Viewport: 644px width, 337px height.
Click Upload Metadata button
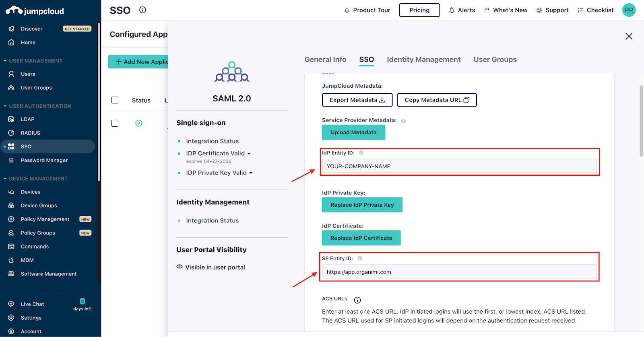(x=353, y=132)
